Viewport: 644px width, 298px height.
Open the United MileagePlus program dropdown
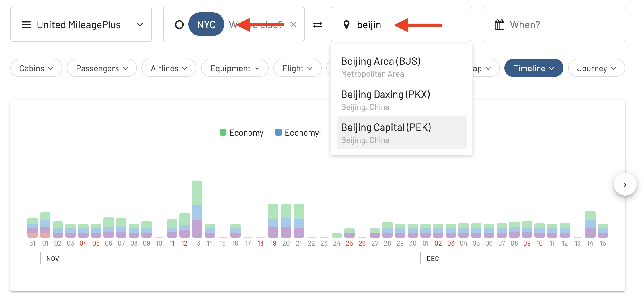(x=81, y=25)
